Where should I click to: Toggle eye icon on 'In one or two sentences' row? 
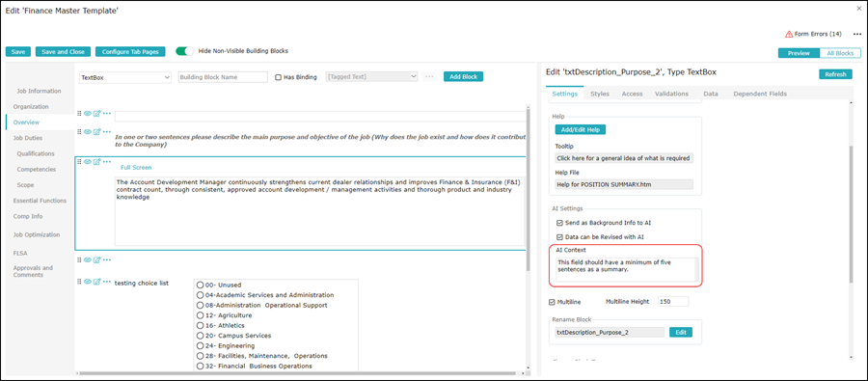tap(88, 132)
